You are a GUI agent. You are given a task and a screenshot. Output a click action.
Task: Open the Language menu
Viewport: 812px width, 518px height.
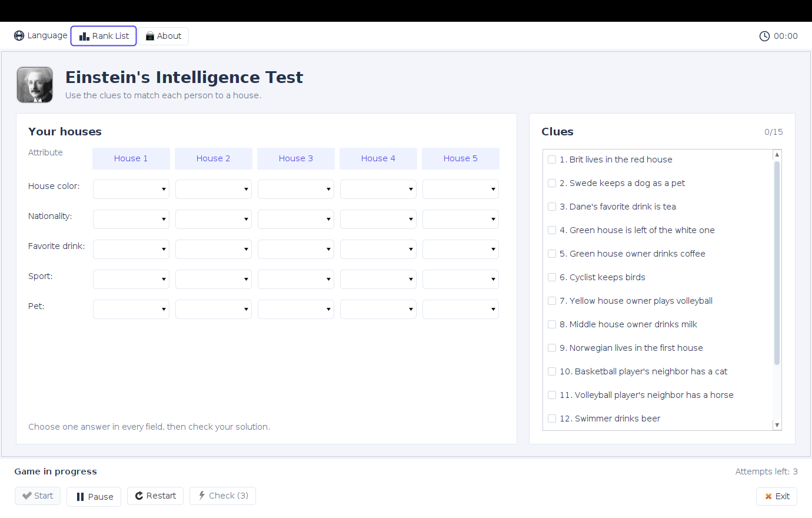click(41, 36)
